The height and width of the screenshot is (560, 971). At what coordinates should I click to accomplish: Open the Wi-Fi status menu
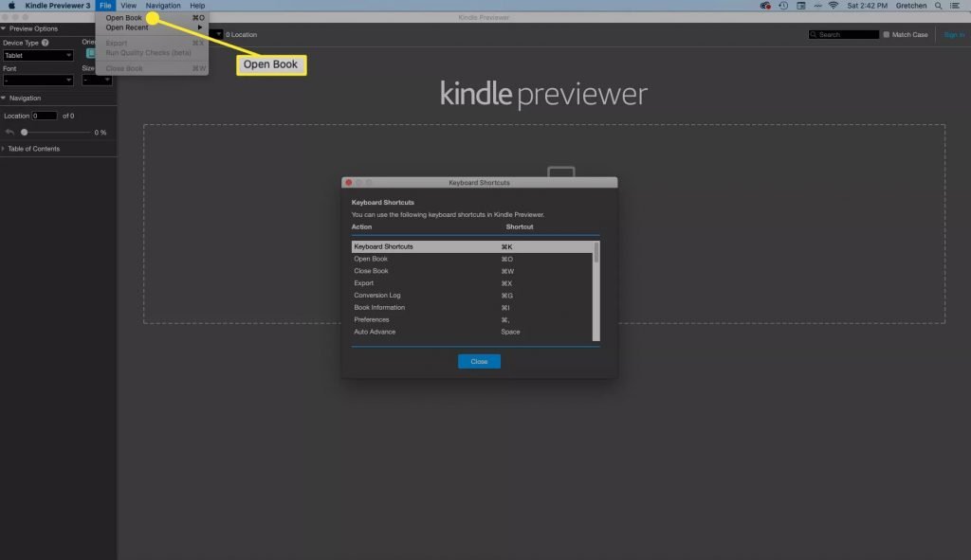(x=834, y=6)
